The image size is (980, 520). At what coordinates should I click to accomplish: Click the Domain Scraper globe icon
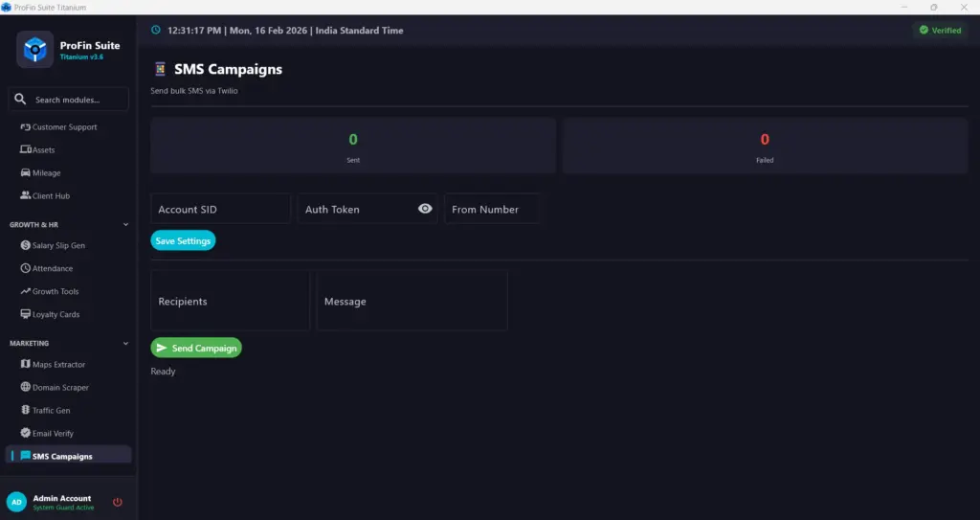click(25, 387)
